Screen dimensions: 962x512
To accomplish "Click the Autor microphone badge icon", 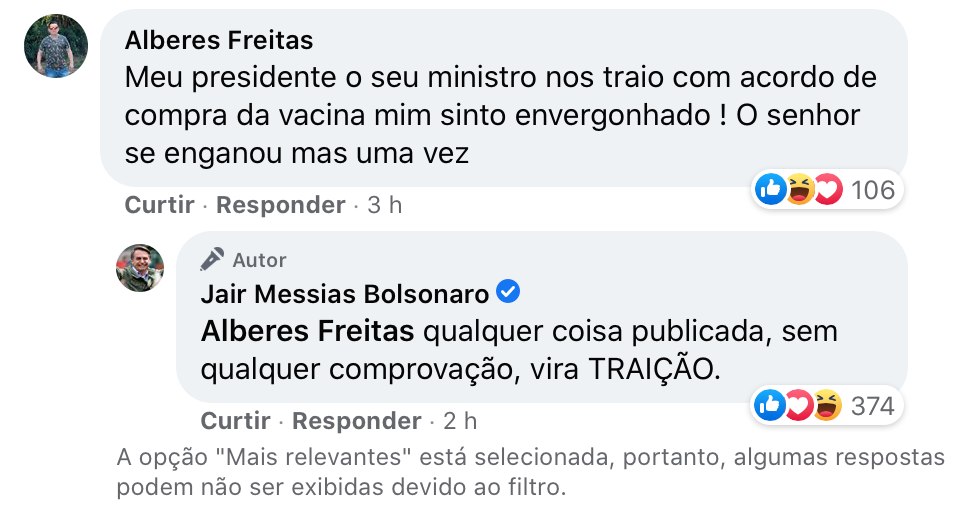I will [212, 260].
